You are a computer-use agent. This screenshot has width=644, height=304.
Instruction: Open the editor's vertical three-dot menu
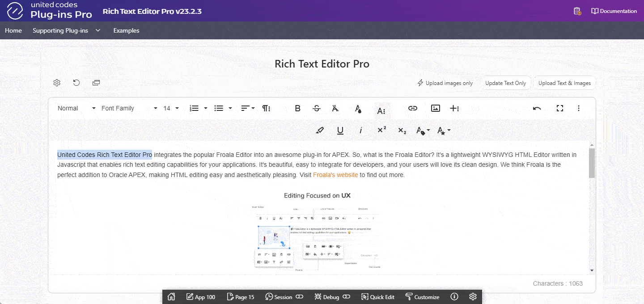point(579,108)
